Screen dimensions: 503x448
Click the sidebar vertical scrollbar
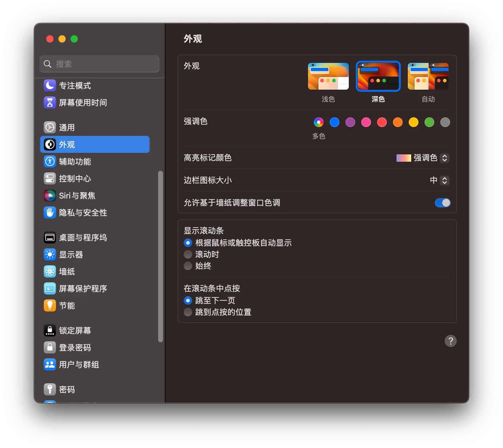(161, 257)
